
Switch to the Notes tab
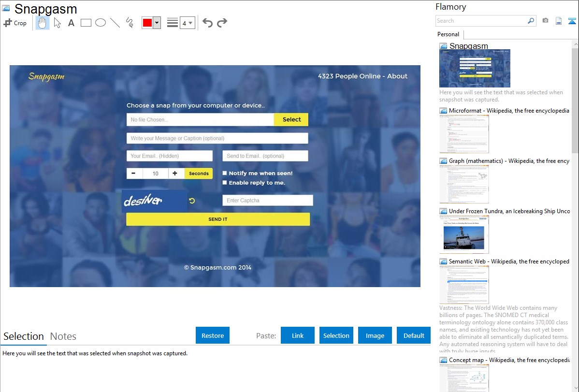pos(63,336)
